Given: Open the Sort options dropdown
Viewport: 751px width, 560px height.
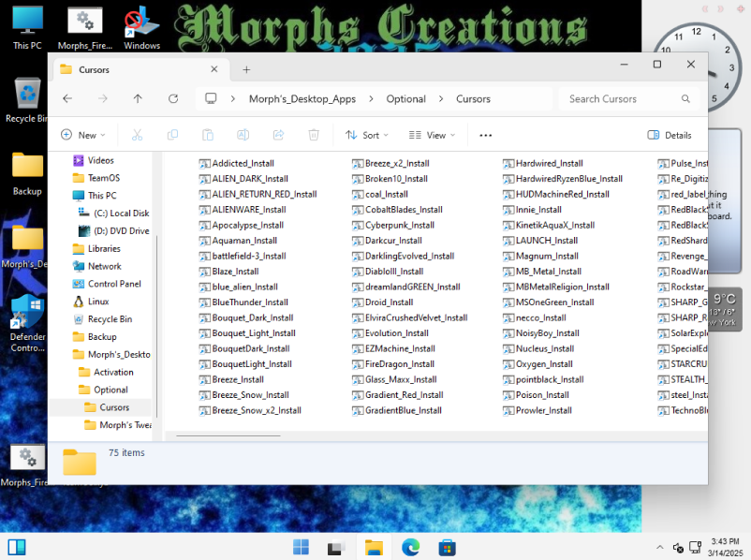Looking at the screenshot, I should point(367,135).
